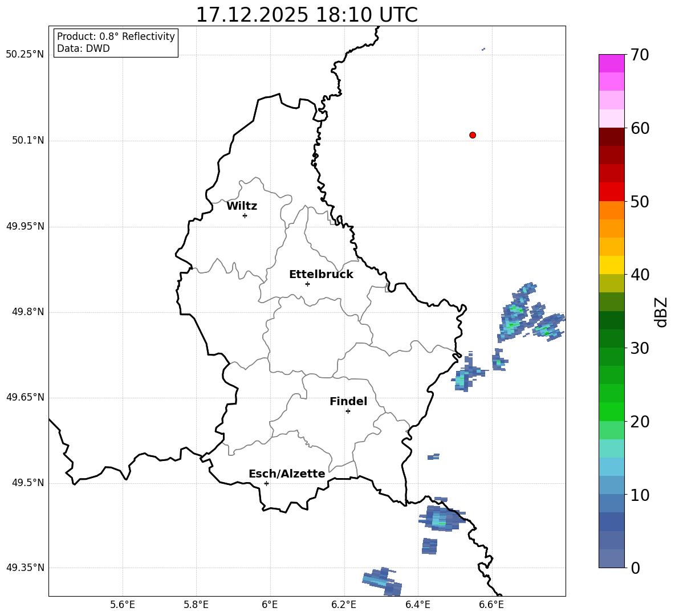This screenshot has width=675, height=616.
Task: Click the Findel cross marker
Action: 348,411
